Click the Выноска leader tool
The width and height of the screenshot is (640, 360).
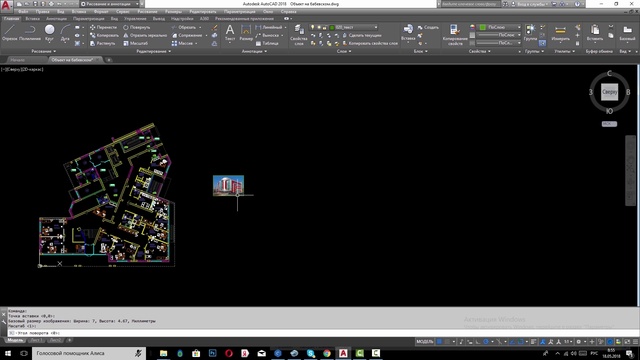(267, 36)
